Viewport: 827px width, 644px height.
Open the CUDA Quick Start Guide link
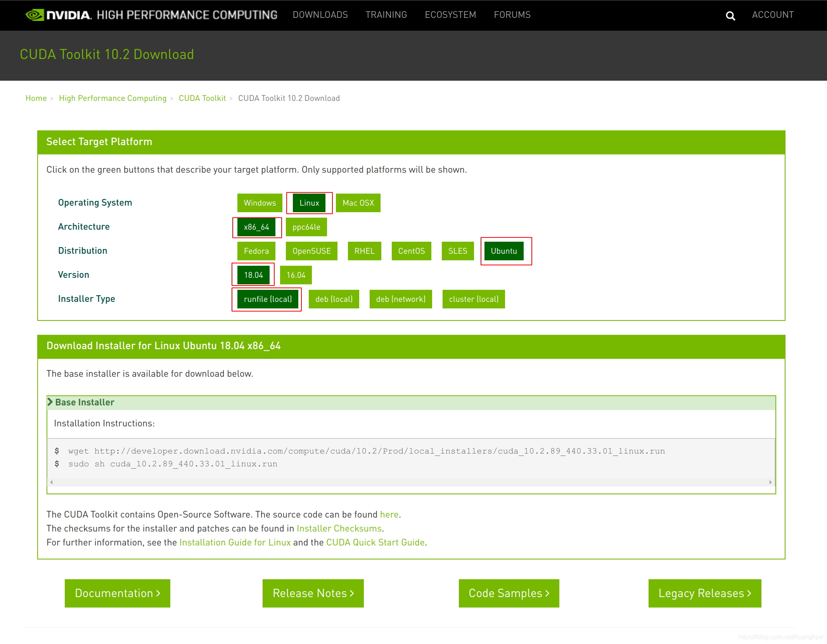click(x=375, y=542)
